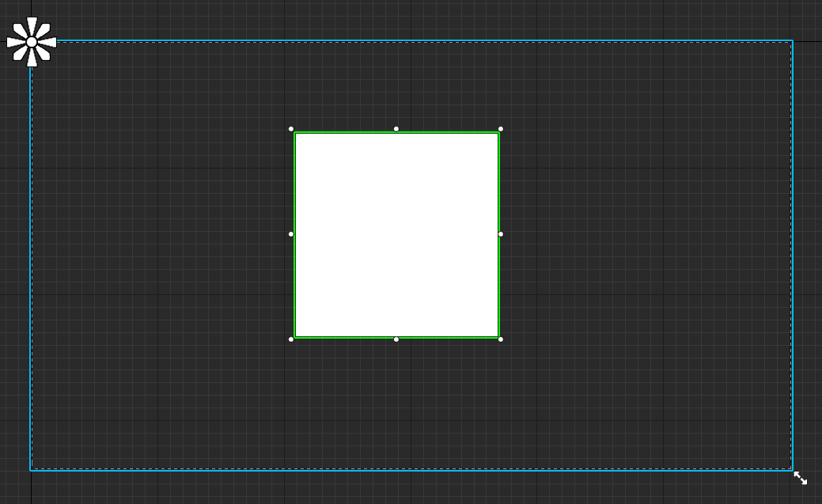This screenshot has width=822, height=504.
Task: Pick the bottom-center handle of white widget
Action: tap(396, 339)
